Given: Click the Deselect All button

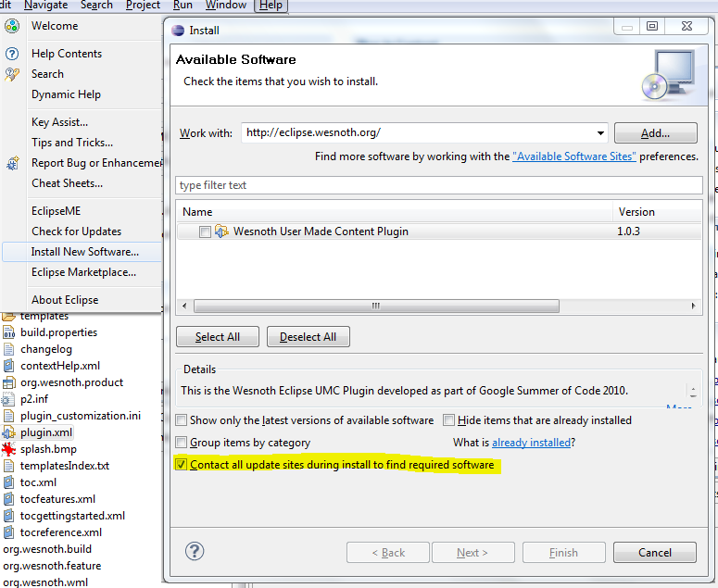Looking at the screenshot, I should point(309,337).
